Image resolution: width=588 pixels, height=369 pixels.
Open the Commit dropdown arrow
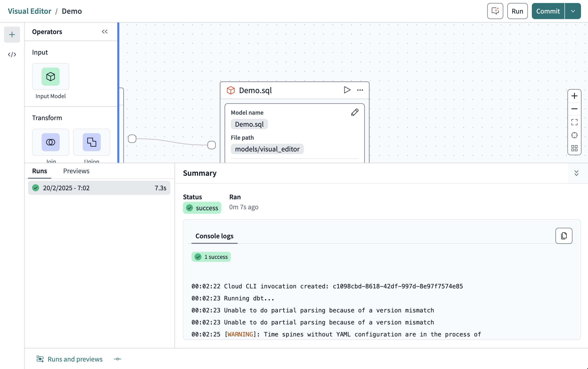573,11
